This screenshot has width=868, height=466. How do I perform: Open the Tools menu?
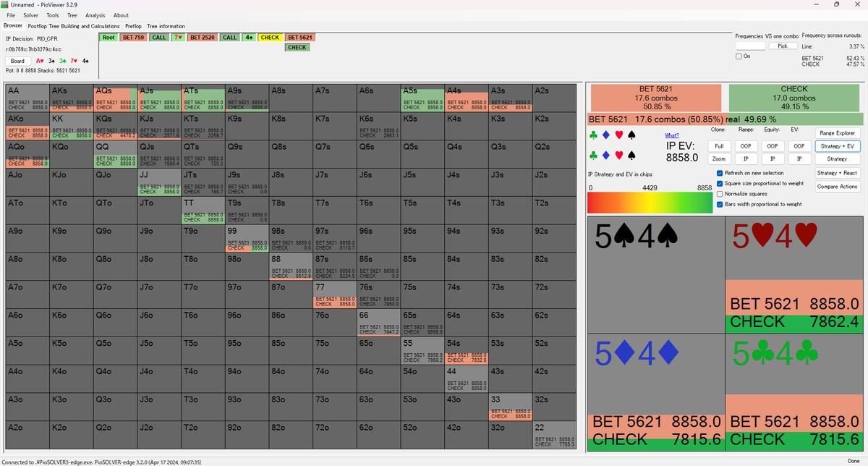pos(53,15)
